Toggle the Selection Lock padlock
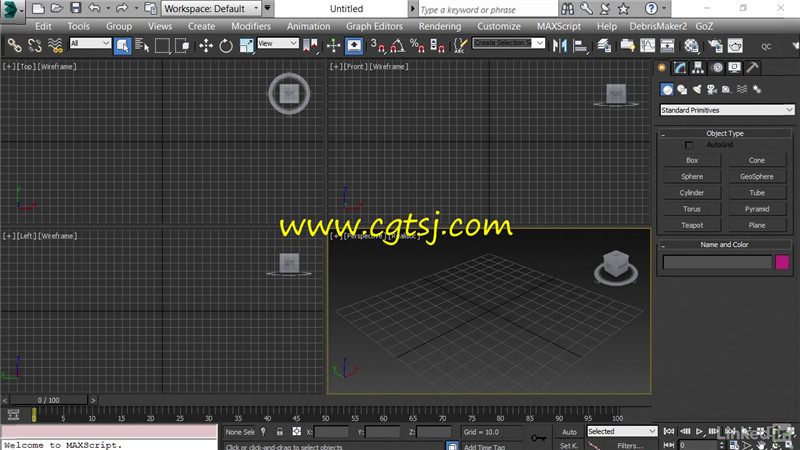Screen dimensions: 800x450 (x=280, y=432)
